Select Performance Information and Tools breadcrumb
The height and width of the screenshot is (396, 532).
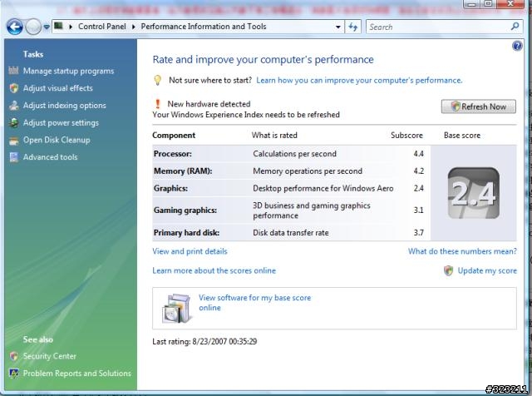pyautogui.click(x=204, y=27)
